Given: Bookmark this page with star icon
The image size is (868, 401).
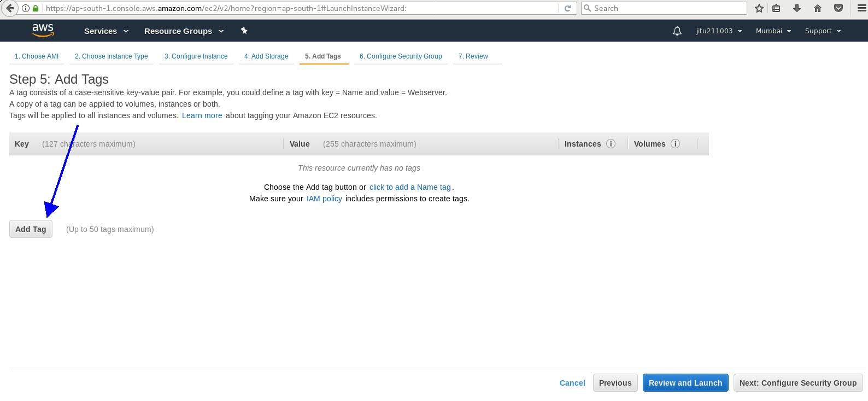Looking at the screenshot, I should pyautogui.click(x=759, y=8).
